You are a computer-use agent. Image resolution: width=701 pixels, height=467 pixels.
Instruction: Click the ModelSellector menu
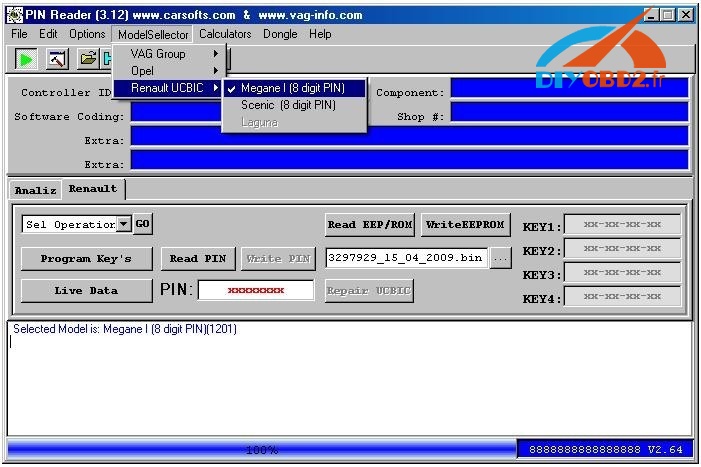pyautogui.click(x=153, y=34)
